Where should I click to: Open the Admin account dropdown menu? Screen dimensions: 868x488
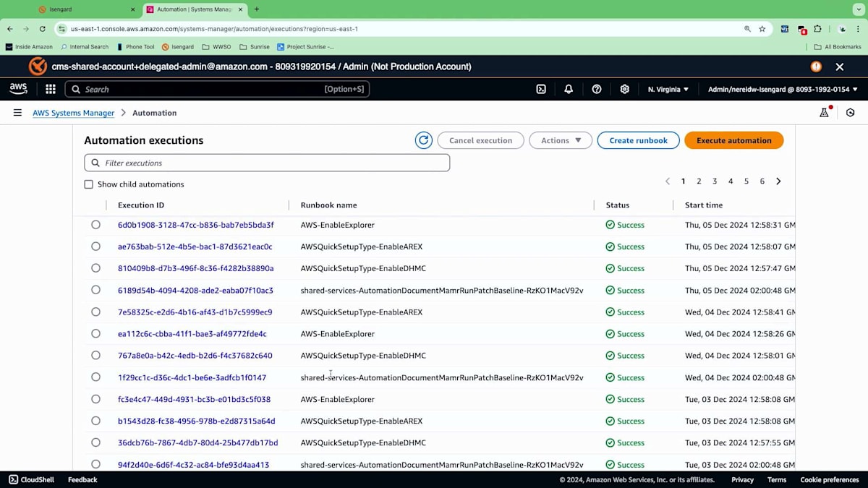(783, 89)
